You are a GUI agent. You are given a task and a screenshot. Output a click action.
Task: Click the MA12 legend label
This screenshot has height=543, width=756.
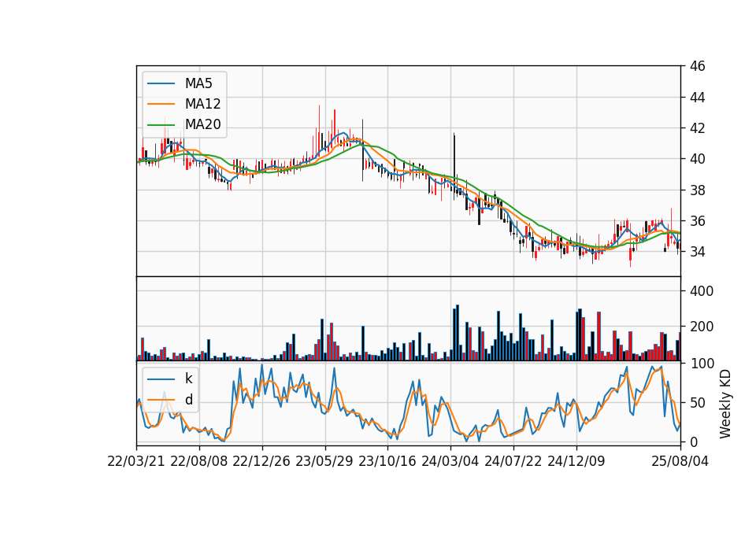[203, 104]
